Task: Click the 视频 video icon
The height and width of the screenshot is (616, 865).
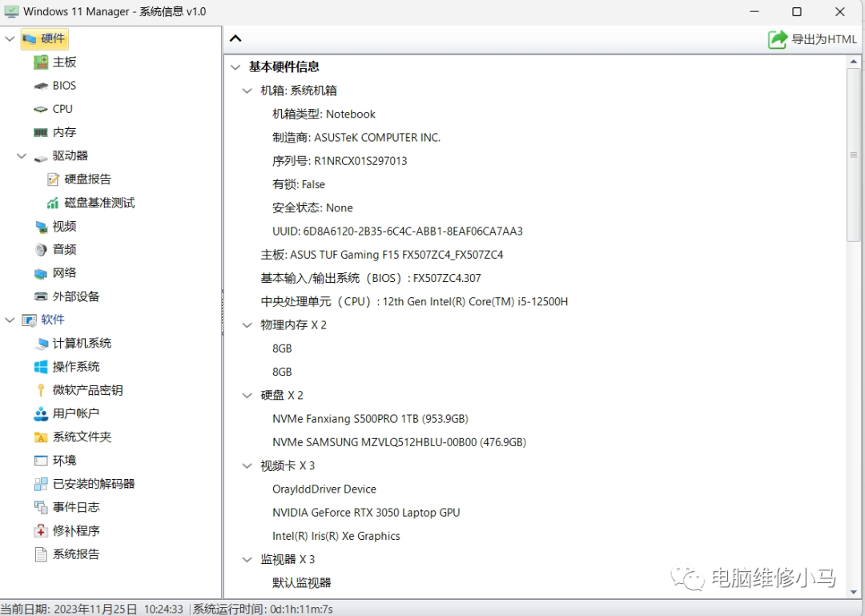Action: pos(41,227)
